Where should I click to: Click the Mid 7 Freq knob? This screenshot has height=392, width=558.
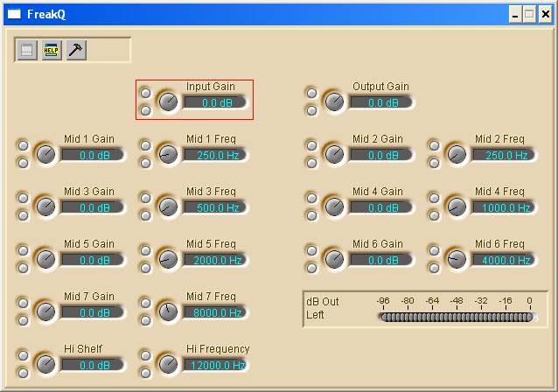[x=168, y=311]
